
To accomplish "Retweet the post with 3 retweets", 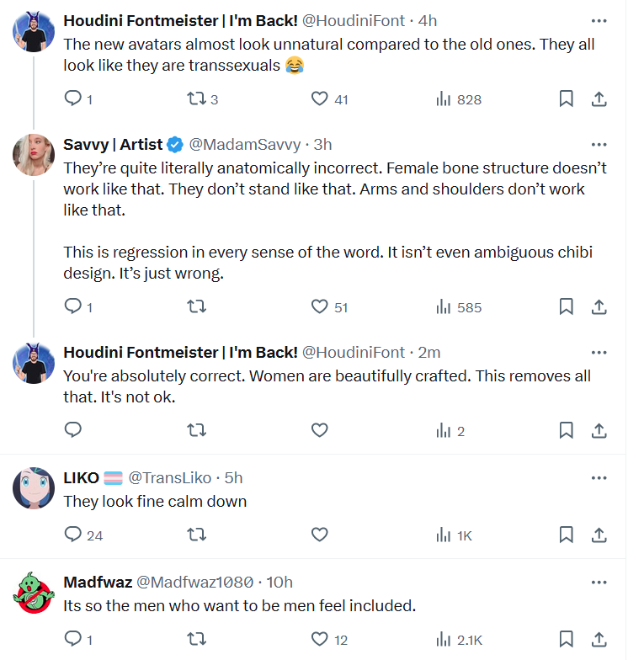I will (202, 99).
